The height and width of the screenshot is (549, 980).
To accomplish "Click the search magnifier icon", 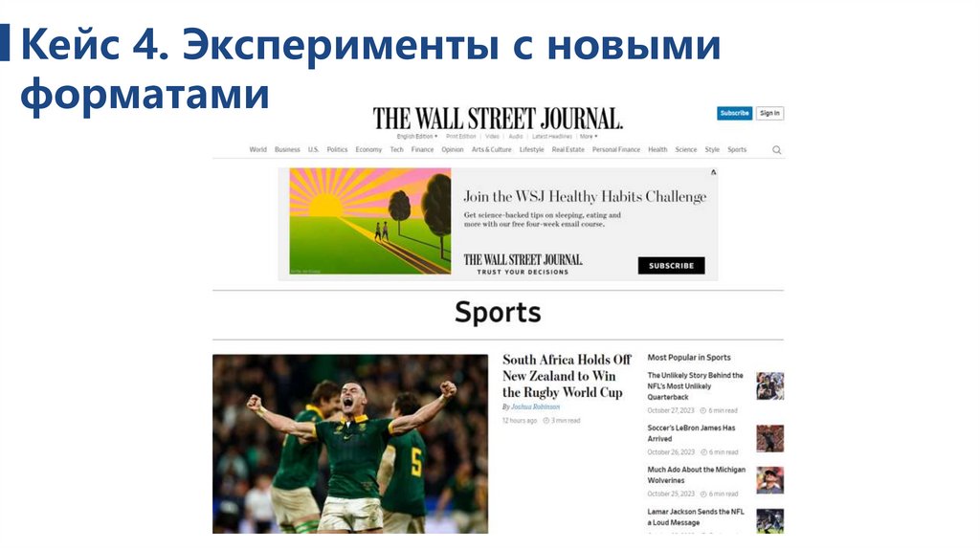I will (776, 150).
